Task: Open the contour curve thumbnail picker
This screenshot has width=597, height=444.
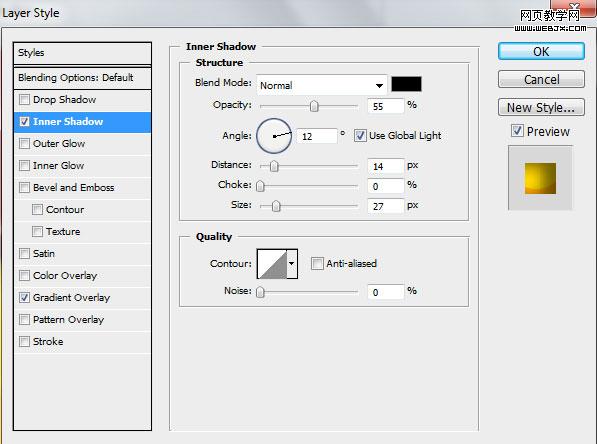Action: click(x=272, y=264)
